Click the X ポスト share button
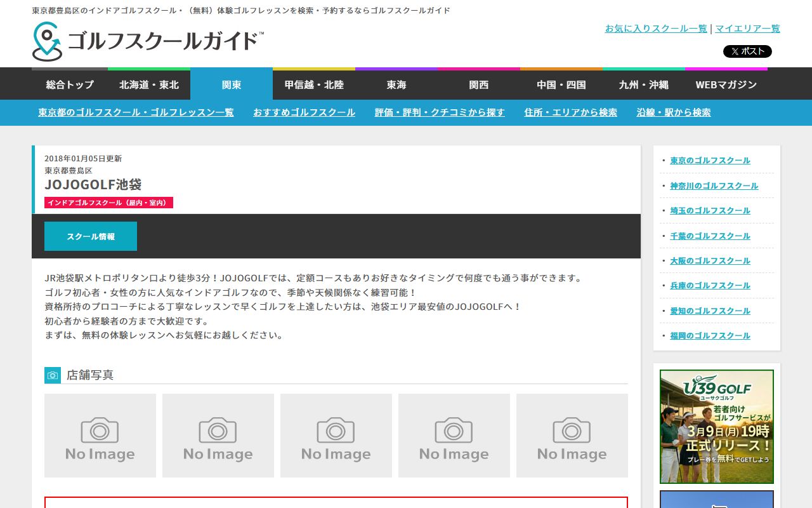The image size is (812, 508). [x=747, y=51]
